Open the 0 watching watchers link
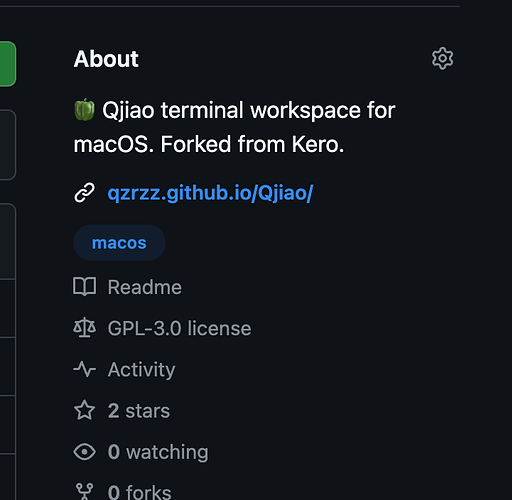512x500 pixels. pos(158,452)
